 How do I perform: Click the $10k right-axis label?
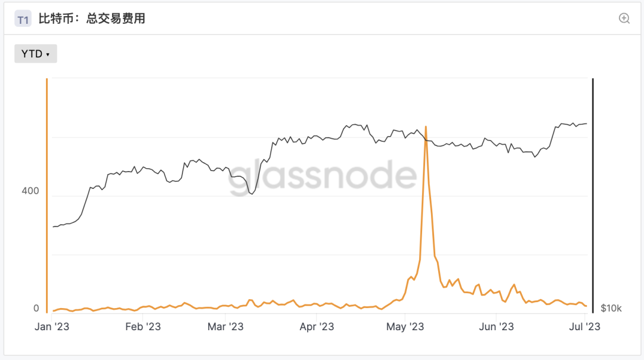click(611, 308)
